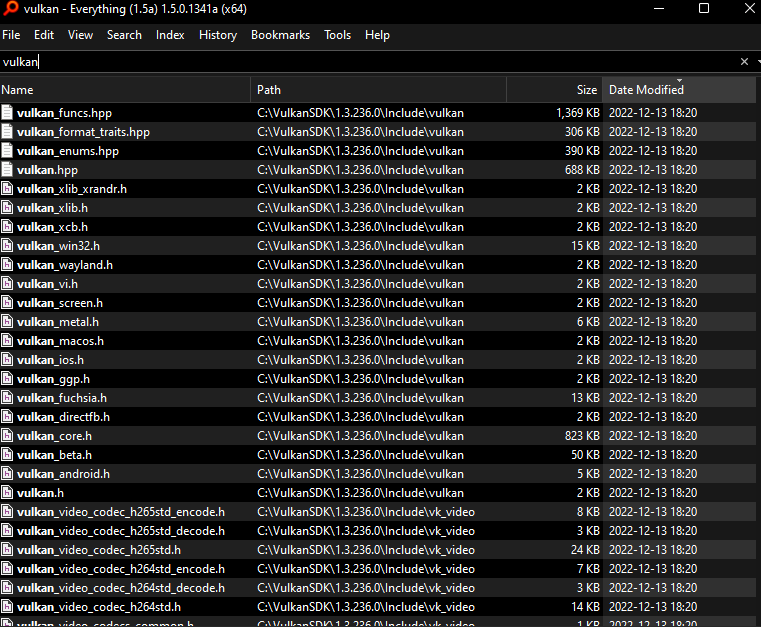Click the path cell of vulkan_fuchsia.h row
761x627 pixels.
[x=360, y=398]
